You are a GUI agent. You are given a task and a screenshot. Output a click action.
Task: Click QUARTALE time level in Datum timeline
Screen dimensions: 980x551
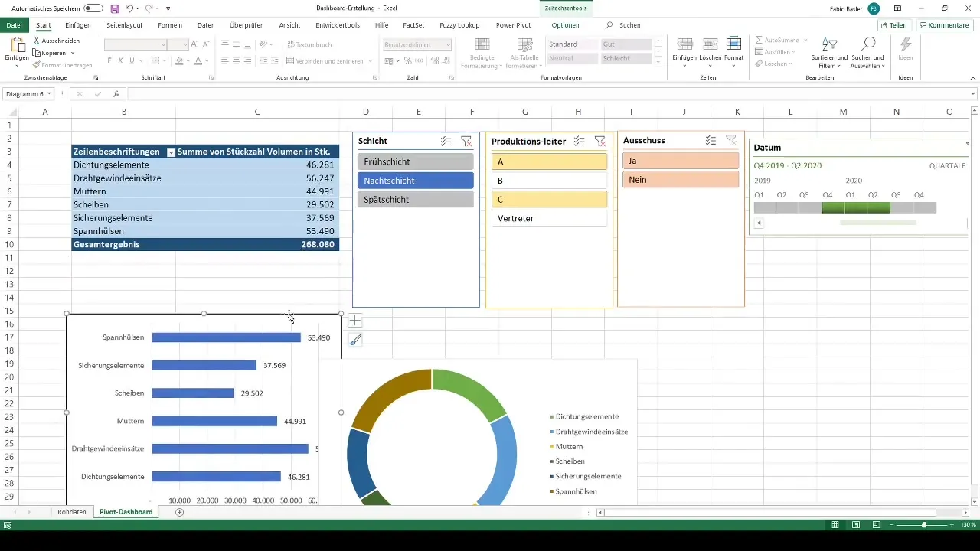click(x=946, y=165)
